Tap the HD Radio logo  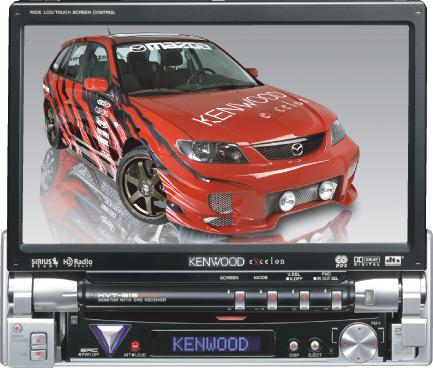tap(77, 262)
